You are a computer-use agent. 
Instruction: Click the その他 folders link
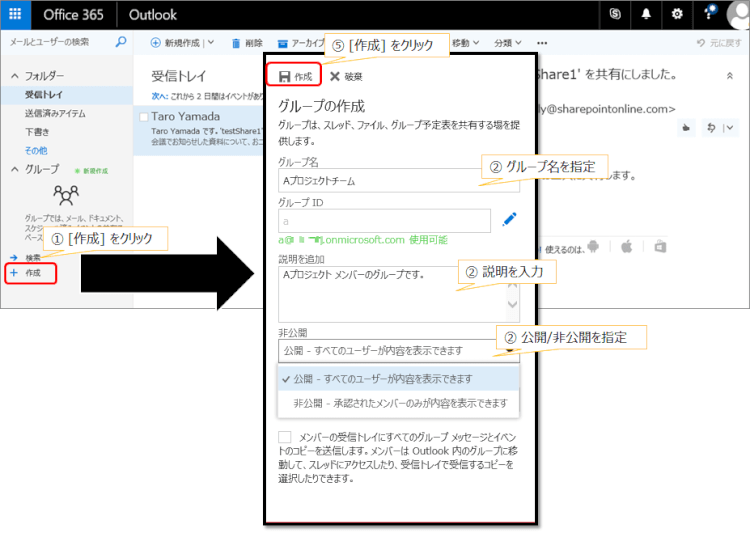[36, 150]
